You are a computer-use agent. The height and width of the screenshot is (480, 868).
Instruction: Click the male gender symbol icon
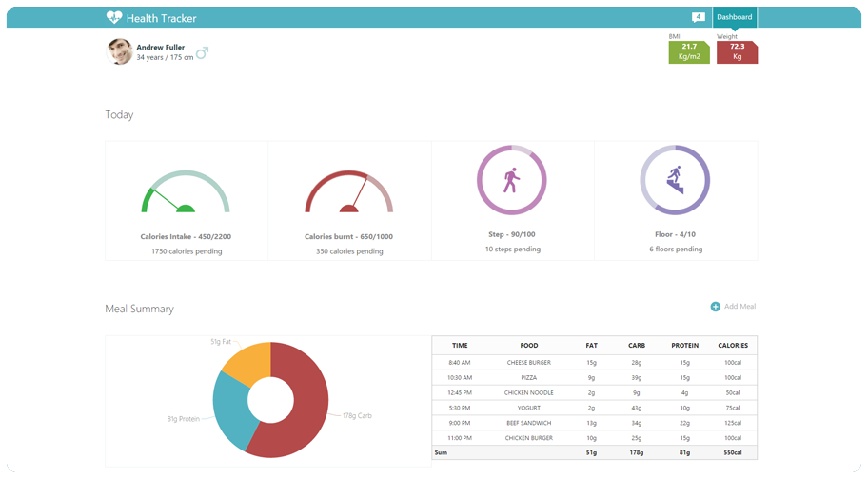(202, 51)
